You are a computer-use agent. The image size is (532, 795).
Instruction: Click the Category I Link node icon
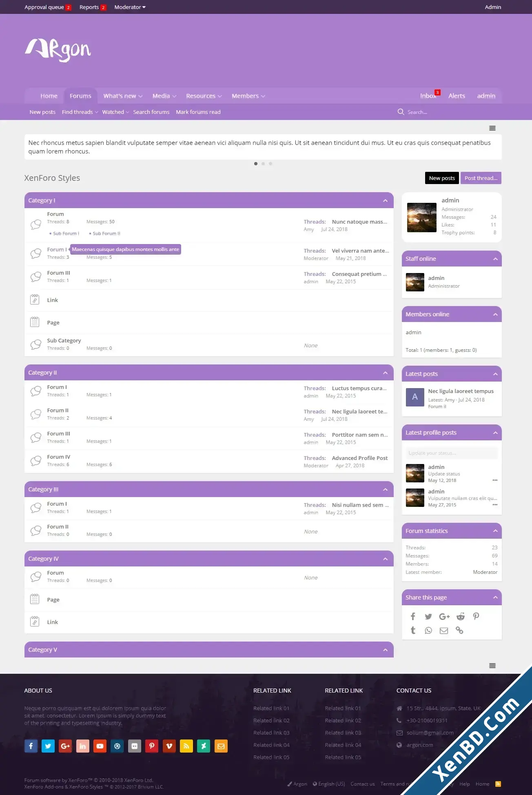pos(35,300)
